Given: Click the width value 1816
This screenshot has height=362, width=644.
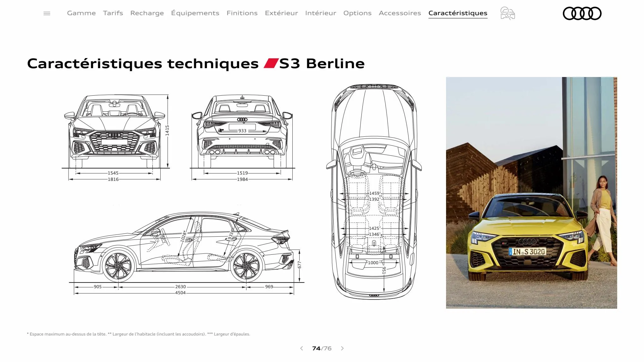Looking at the screenshot, I should [113, 179].
